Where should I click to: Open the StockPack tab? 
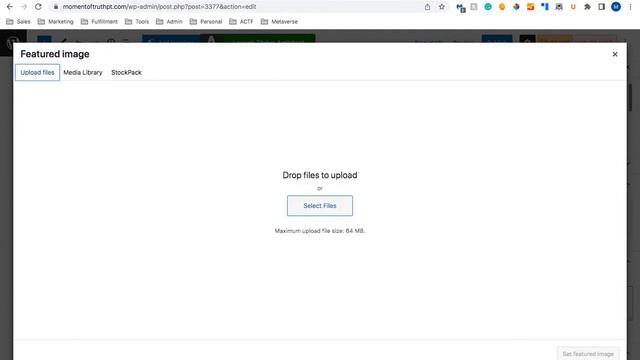127,73
